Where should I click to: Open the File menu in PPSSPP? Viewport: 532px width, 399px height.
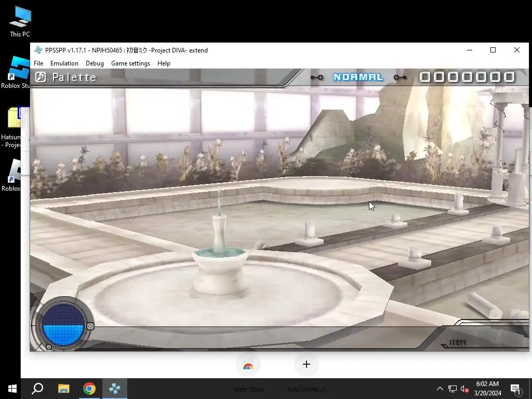pyautogui.click(x=38, y=63)
